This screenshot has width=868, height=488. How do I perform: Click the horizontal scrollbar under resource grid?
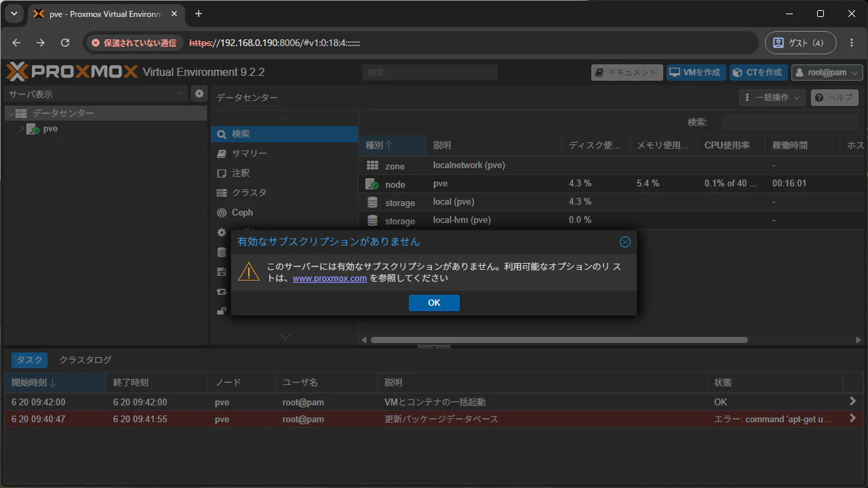point(559,340)
